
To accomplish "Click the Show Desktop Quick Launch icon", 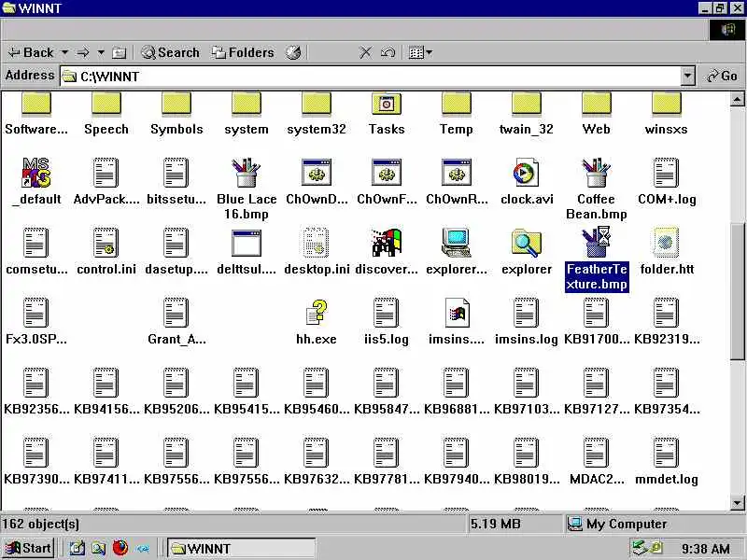I will 78,548.
